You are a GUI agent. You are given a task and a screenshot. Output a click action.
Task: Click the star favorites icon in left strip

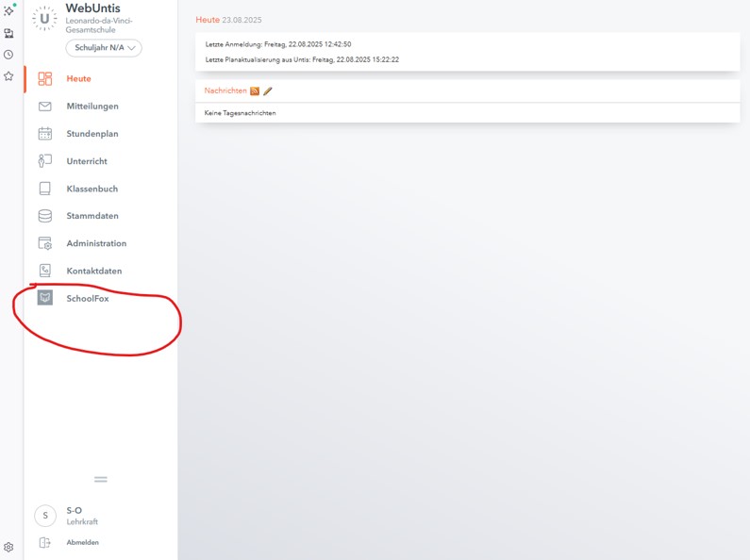(8, 76)
